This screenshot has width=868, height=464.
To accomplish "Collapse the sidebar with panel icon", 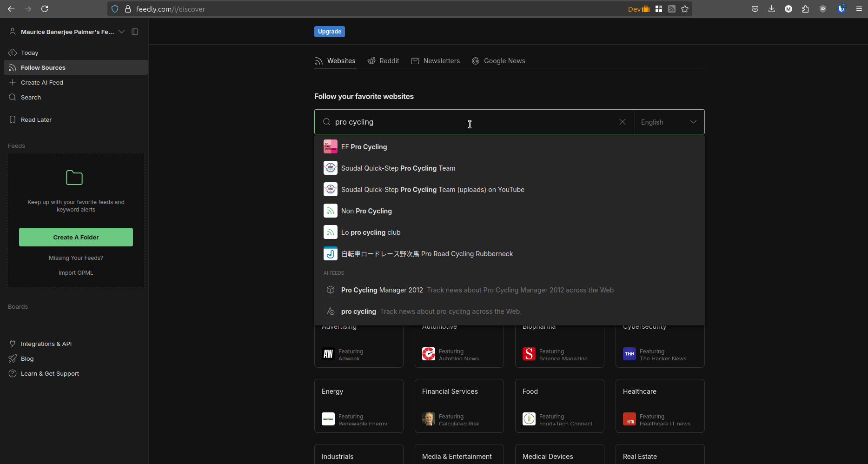I will [x=135, y=32].
